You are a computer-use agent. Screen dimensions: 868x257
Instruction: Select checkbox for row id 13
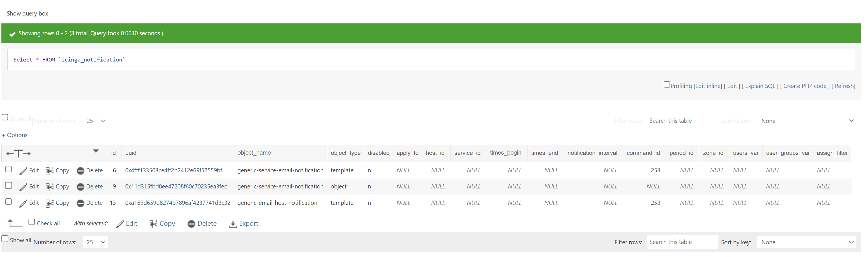[9, 202]
